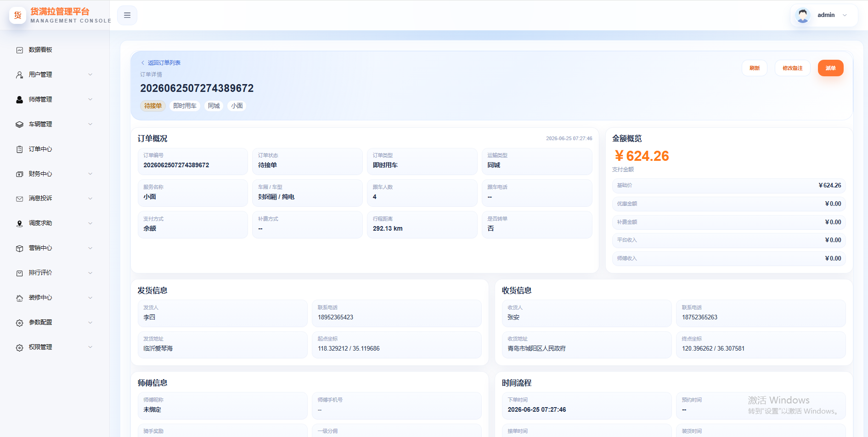Click the sidebar collapse hamburger icon
The width and height of the screenshot is (868, 437).
coord(127,15)
